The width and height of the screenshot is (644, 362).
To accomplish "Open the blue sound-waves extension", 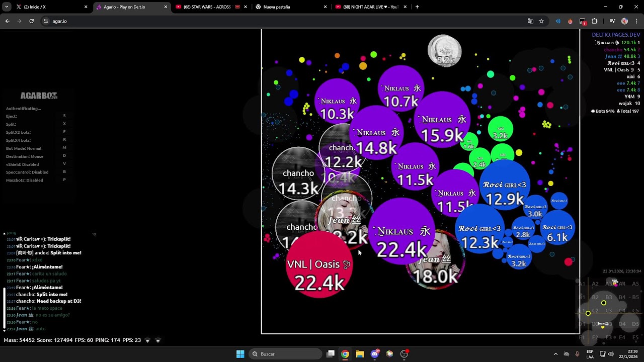I will pyautogui.click(x=558, y=21).
